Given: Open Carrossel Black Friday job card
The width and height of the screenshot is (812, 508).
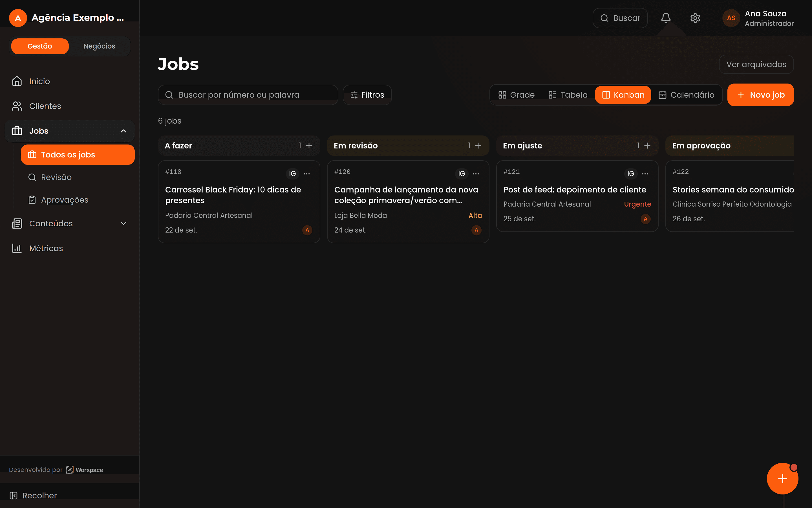Looking at the screenshot, I should point(239,202).
